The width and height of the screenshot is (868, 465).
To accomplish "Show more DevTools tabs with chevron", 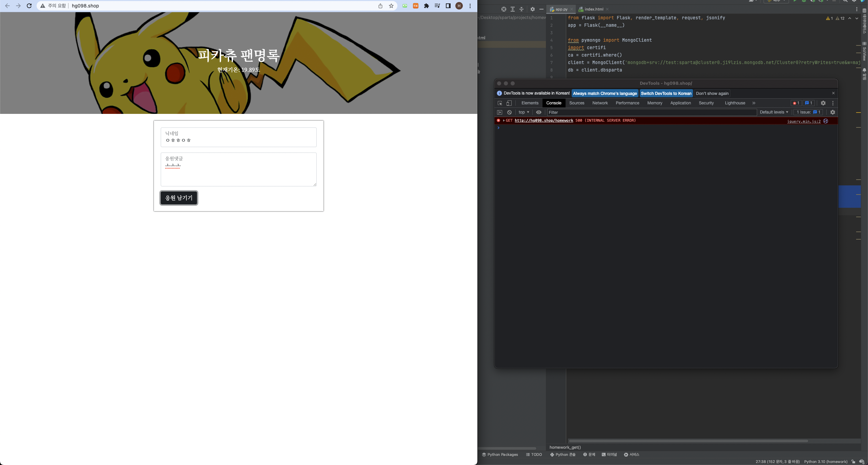I will pos(754,103).
